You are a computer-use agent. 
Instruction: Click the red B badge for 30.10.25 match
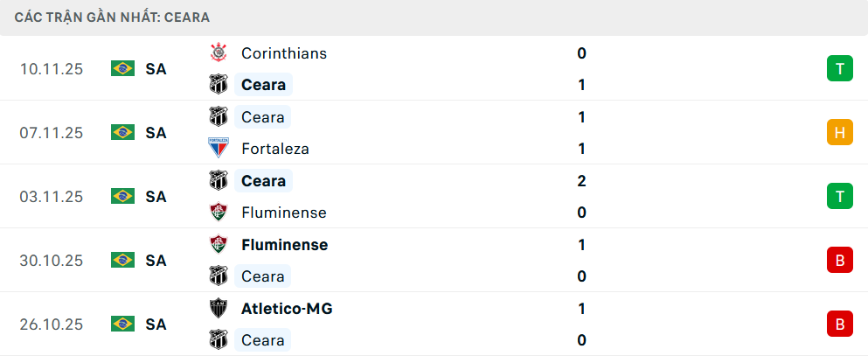[x=839, y=260]
